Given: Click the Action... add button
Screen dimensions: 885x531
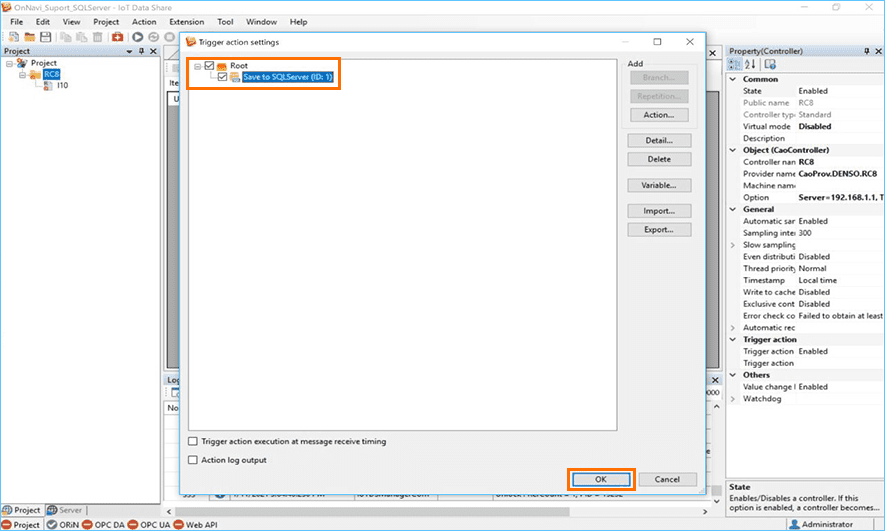Looking at the screenshot, I should pos(659,115).
